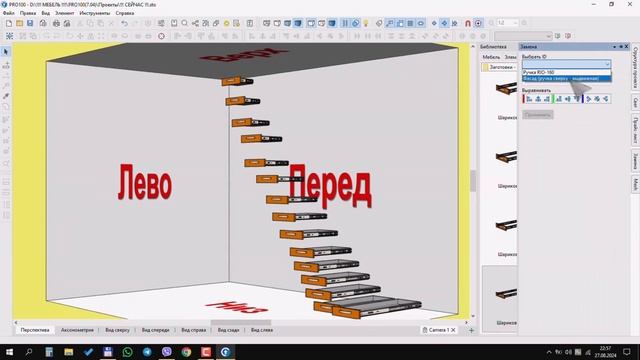Click the Применить button in Замена panel
This screenshot has height=360, width=640.
click(x=538, y=115)
